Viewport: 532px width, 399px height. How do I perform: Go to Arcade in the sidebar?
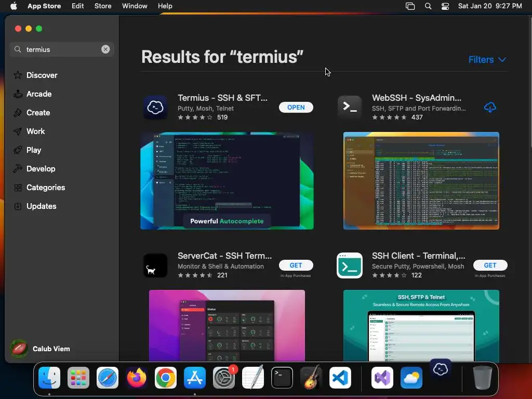pyautogui.click(x=39, y=94)
